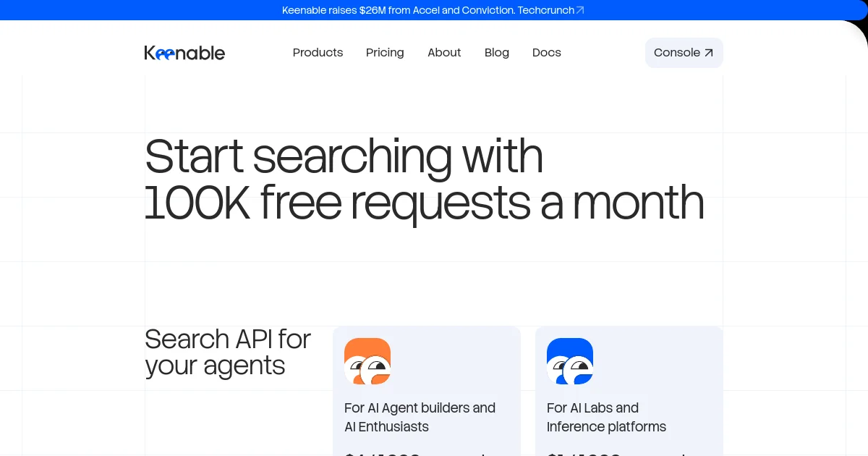Screen dimensions: 868x456
Task: Click the 'Search API for your agents' heading
Action: tap(228, 352)
